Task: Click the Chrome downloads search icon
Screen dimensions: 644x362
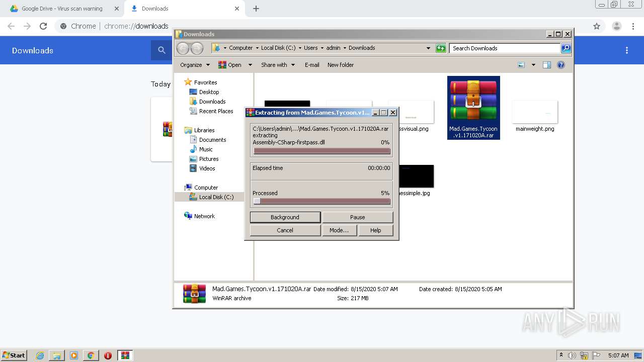Action: pos(162,50)
